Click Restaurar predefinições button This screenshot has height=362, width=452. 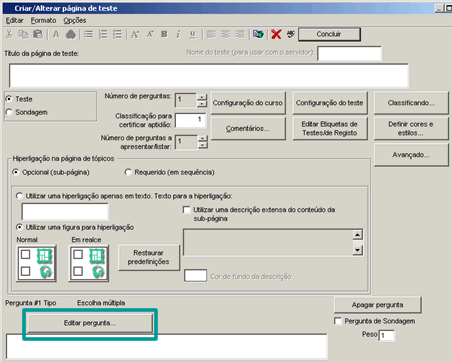click(149, 257)
